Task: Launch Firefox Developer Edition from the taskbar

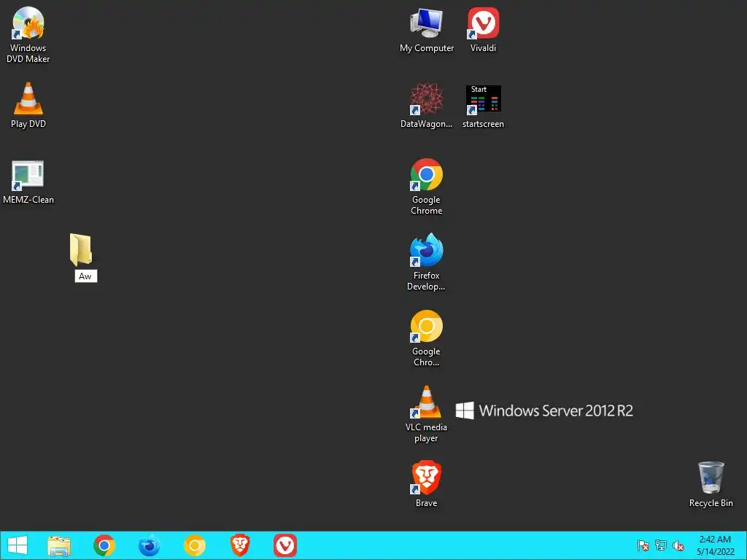Action: tap(149, 545)
